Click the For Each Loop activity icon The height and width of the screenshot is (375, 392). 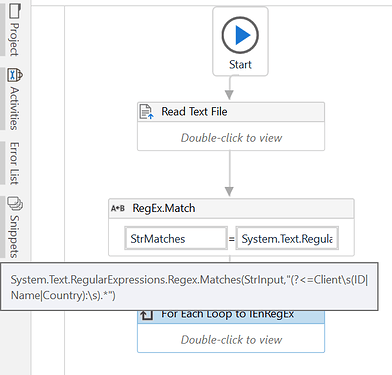click(147, 314)
